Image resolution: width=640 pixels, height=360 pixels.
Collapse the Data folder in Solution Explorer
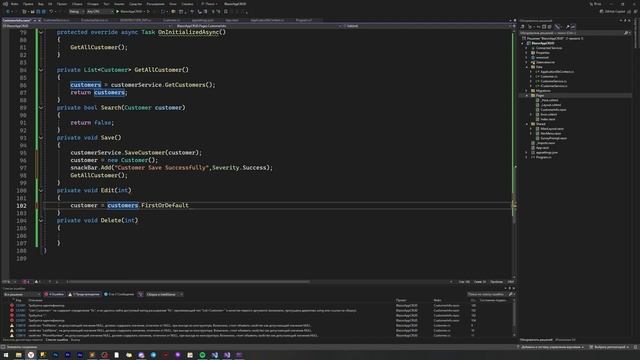(527, 67)
